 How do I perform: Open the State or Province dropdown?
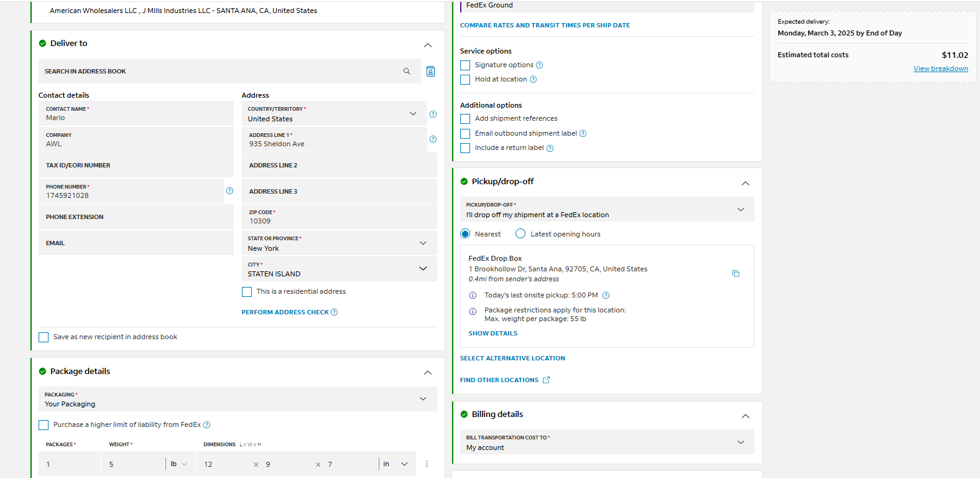click(x=340, y=243)
